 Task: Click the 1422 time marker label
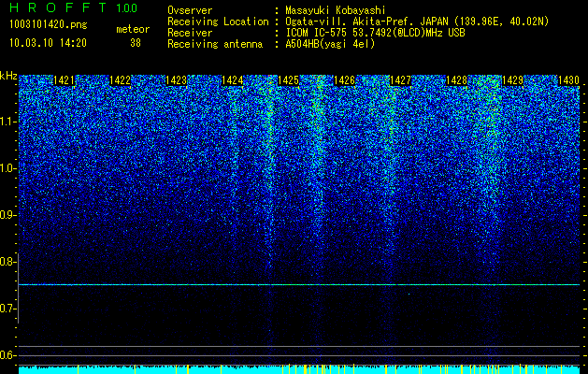(120, 80)
